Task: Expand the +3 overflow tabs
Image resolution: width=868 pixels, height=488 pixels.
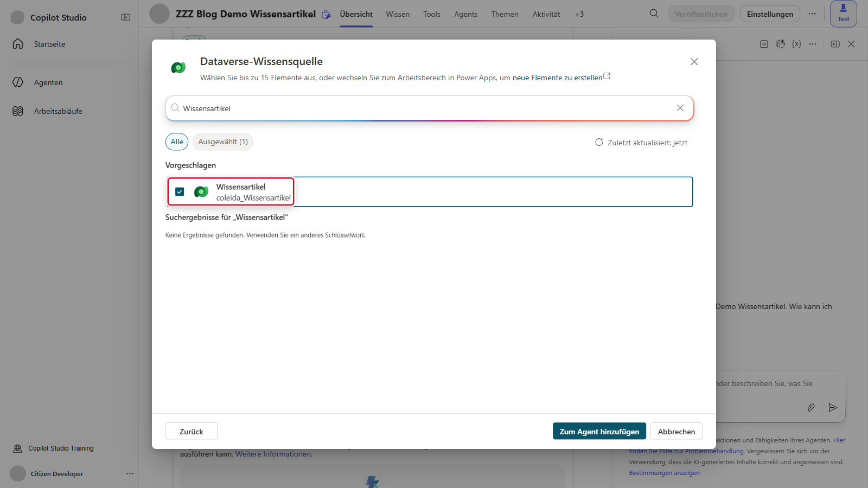Action: [579, 14]
